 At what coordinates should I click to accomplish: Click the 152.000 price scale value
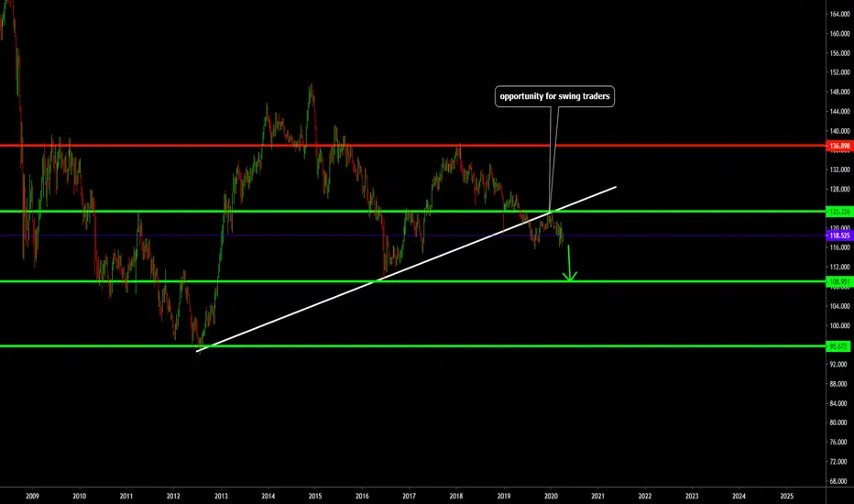840,71
